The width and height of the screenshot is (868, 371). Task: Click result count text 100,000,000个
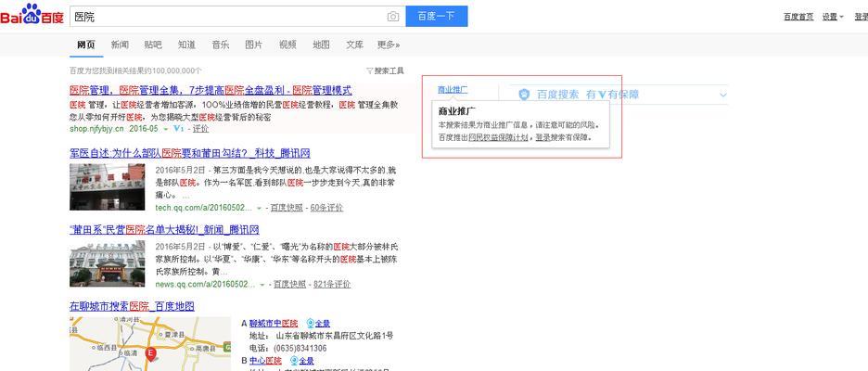point(135,70)
